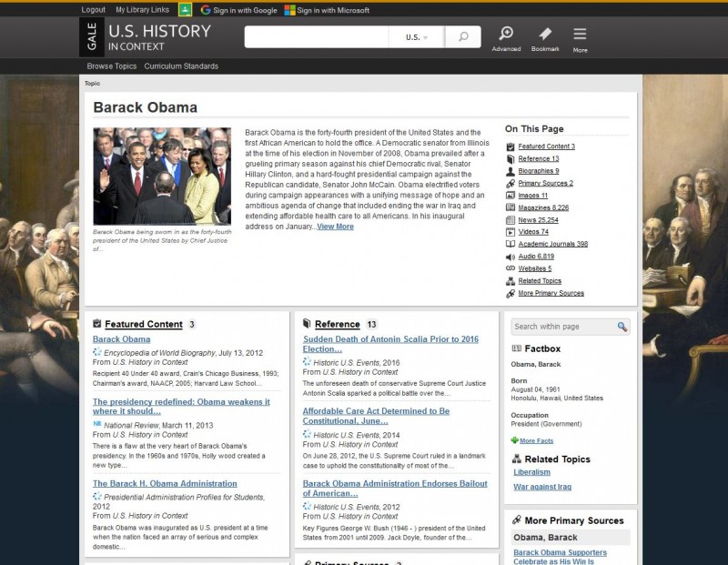
Task: Open Sudden Death of Antonin Scalia article
Action: pos(390,344)
